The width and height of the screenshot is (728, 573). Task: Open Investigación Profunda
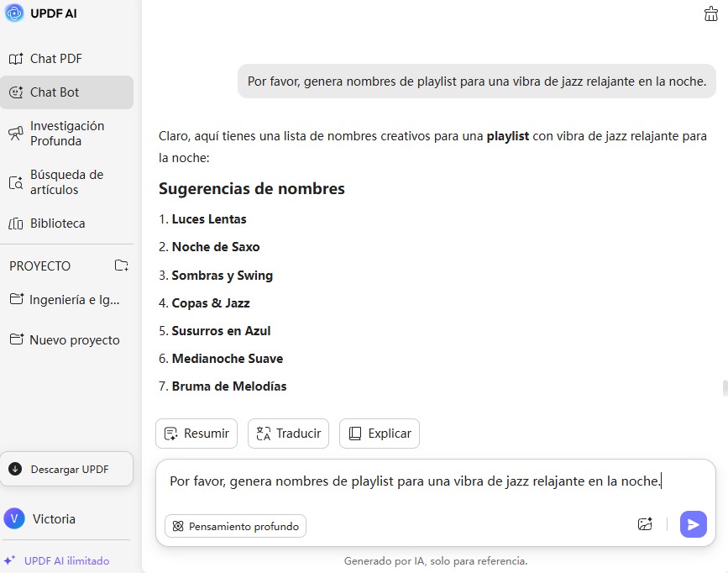(x=67, y=134)
